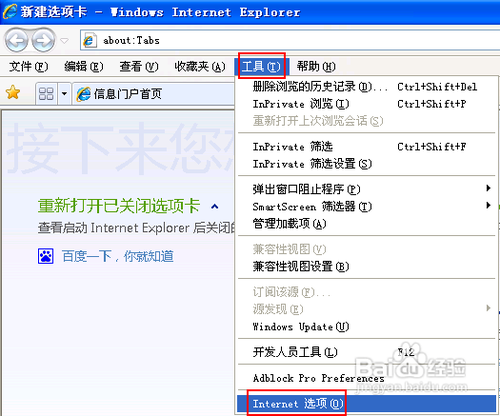The height and width of the screenshot is (416, 500).
Task: Open the Quick Tabs grid icon
Action: click(x=46, y=94)
